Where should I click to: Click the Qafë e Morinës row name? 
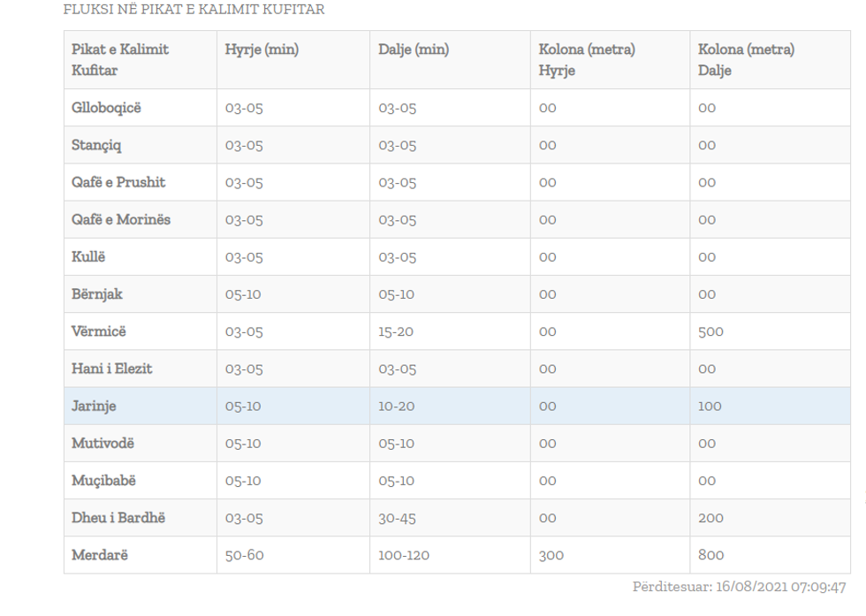click(x=121, y=220)
